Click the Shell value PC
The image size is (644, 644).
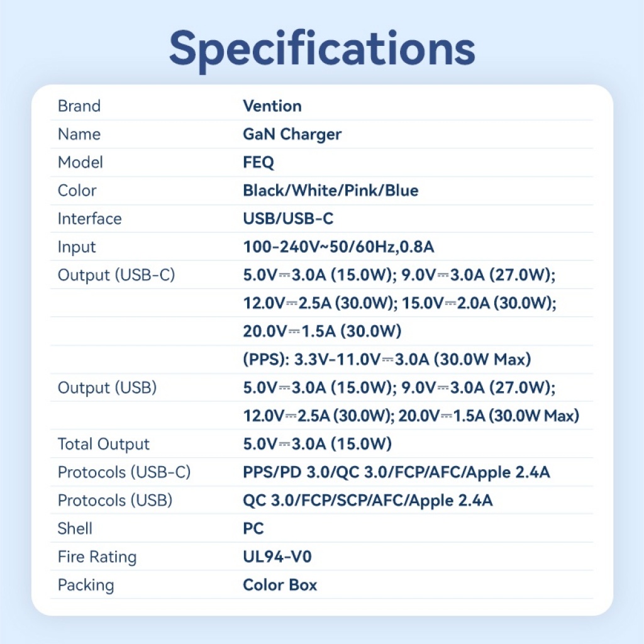click(x=253, y=529)
